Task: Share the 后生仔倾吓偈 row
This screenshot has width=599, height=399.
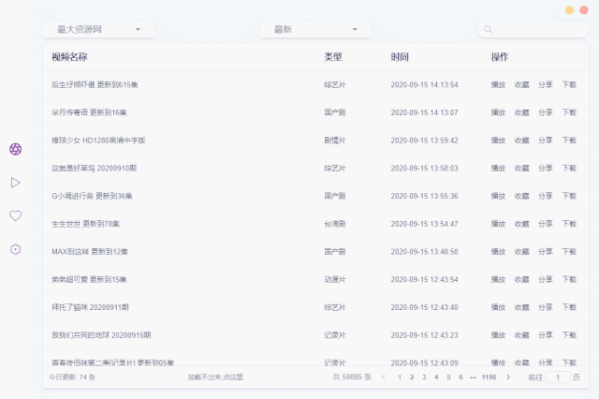Action: (x=546, y=84)
